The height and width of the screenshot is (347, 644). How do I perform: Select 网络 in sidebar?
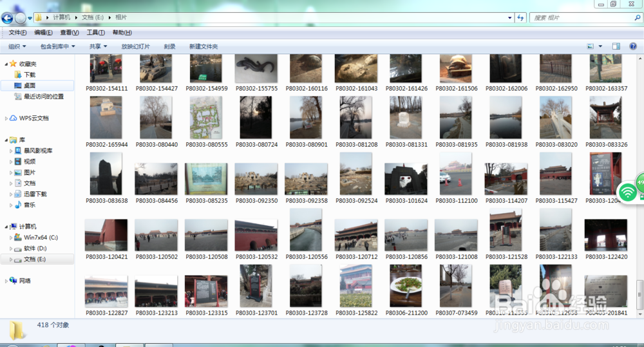point(24,281)
